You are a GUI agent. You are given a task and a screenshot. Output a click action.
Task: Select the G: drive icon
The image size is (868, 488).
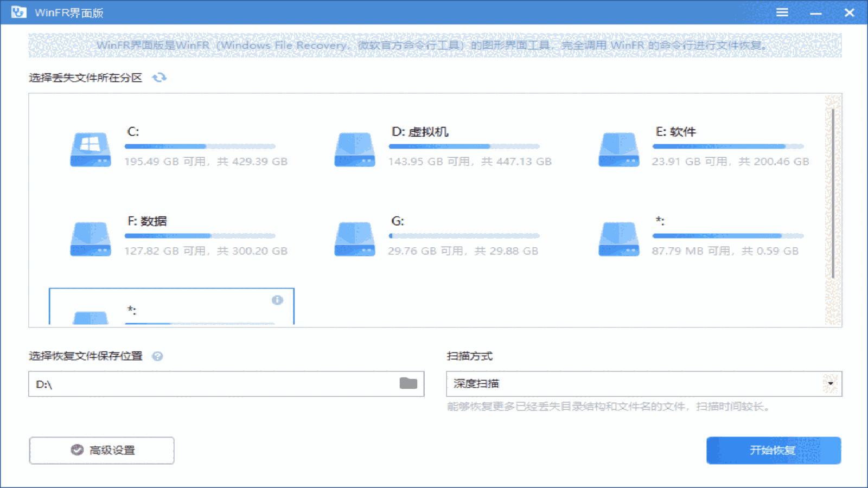[354, 239]
